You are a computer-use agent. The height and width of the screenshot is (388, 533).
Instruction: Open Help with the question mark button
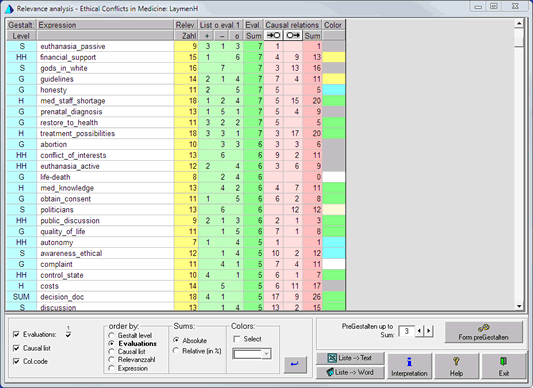(456, 366)
